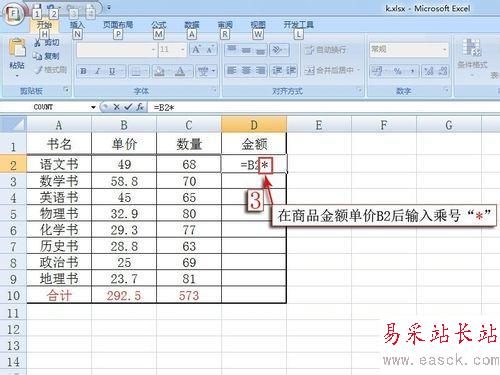Open the number format (常规) dropdown
The height and width of the screenshot is (375, 500).
(445, 50)
